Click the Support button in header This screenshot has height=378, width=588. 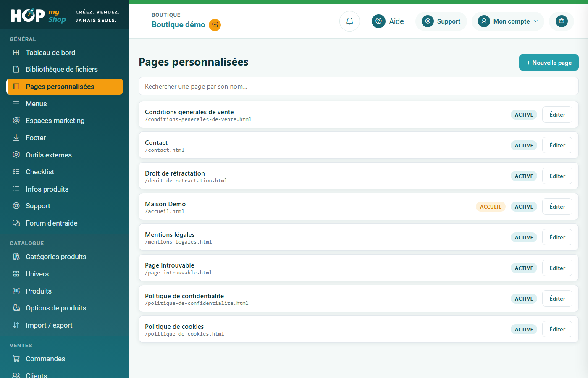click(441, 21)
